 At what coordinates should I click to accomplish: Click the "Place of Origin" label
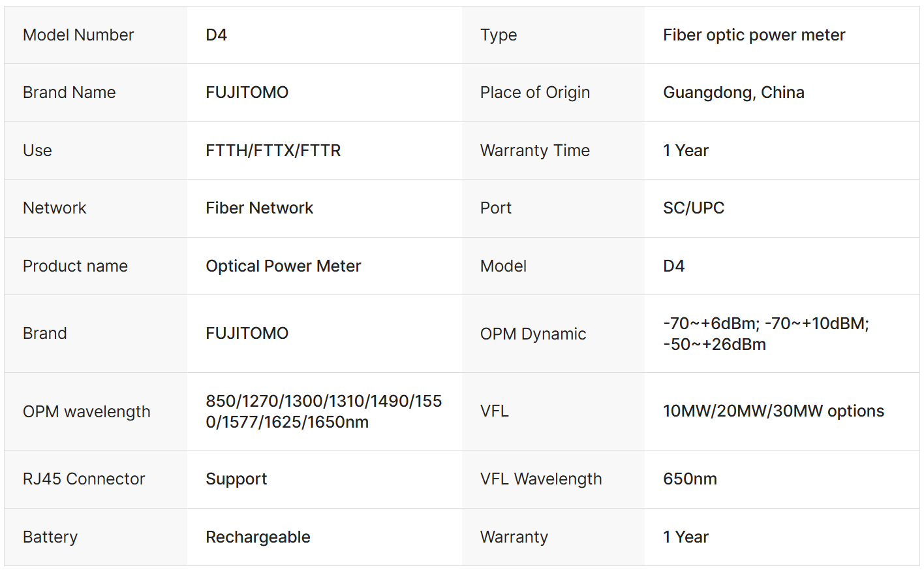point(534,93)
